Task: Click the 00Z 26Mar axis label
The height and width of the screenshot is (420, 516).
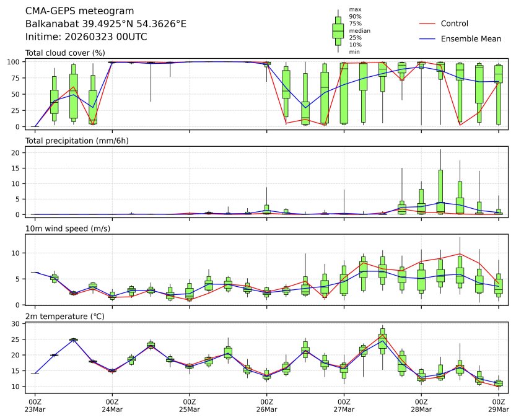Action: pos(267,406)
